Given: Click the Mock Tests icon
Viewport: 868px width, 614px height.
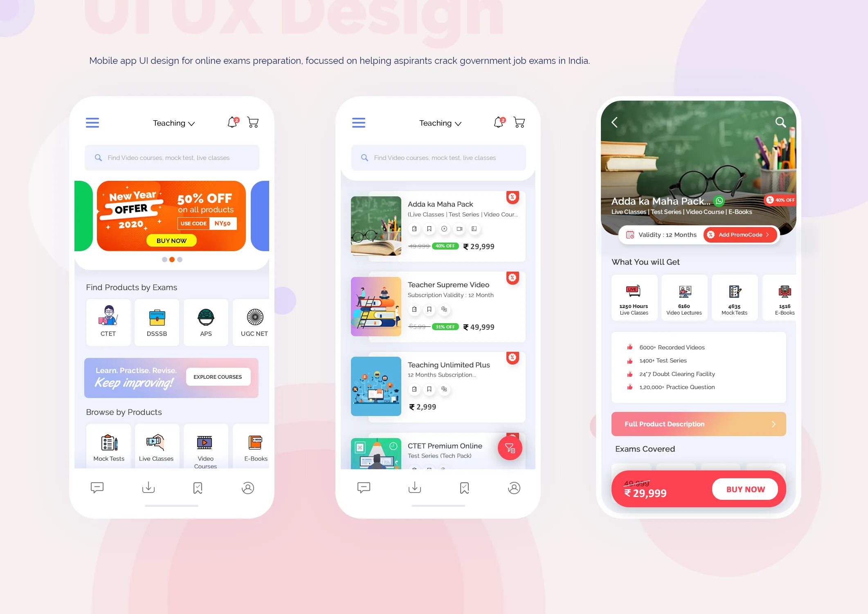Looking at the screenshot, I should (x=109, y=440).
